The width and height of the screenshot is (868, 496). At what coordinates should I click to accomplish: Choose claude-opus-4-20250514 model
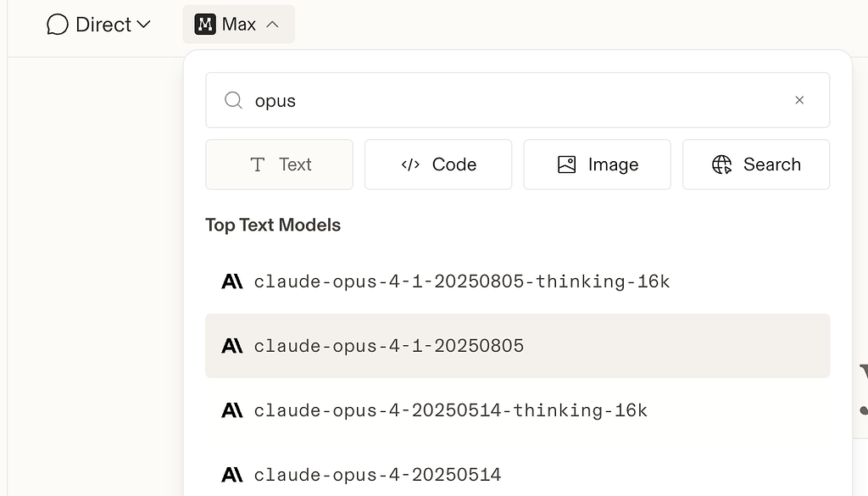pos(518,475)
